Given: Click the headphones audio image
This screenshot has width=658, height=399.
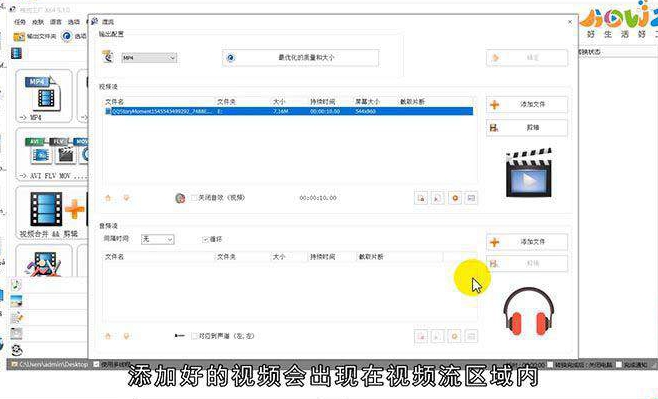Looking at the screenshot, I should pos(529,310).
